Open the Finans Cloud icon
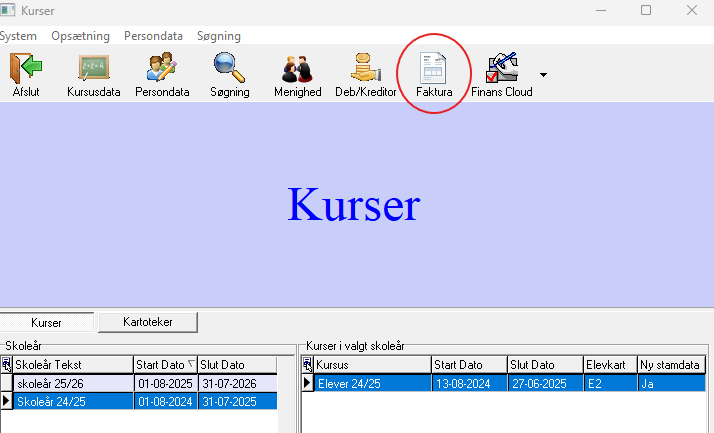Screen dimensions: 714x433 pos(502,67)
